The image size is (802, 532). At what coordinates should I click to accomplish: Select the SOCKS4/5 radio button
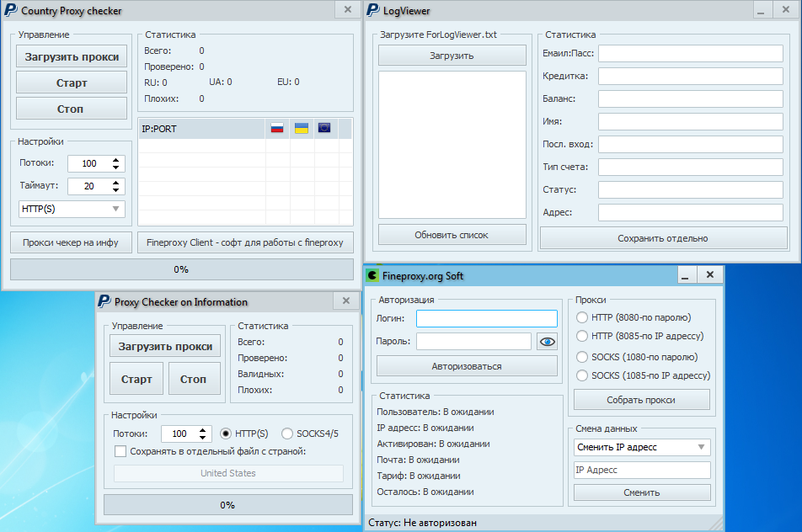pyautogui.click(x=288, y=434)
